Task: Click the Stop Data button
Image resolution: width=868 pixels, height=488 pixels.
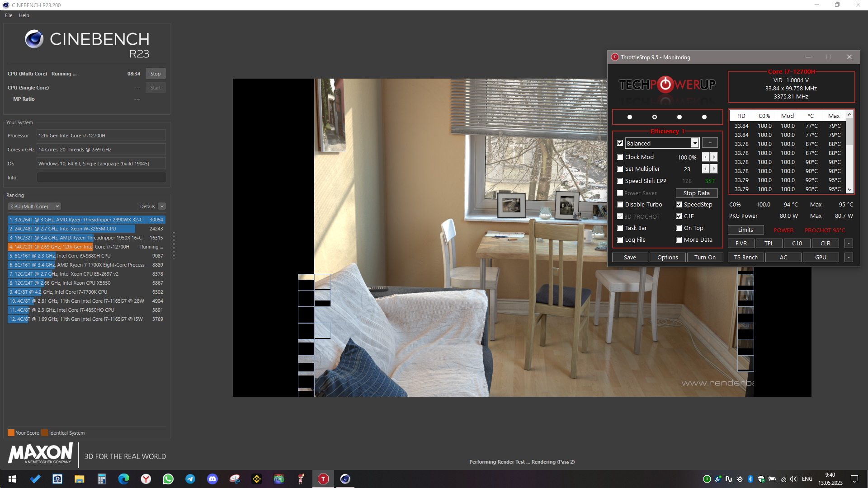Action: [697, 193]
